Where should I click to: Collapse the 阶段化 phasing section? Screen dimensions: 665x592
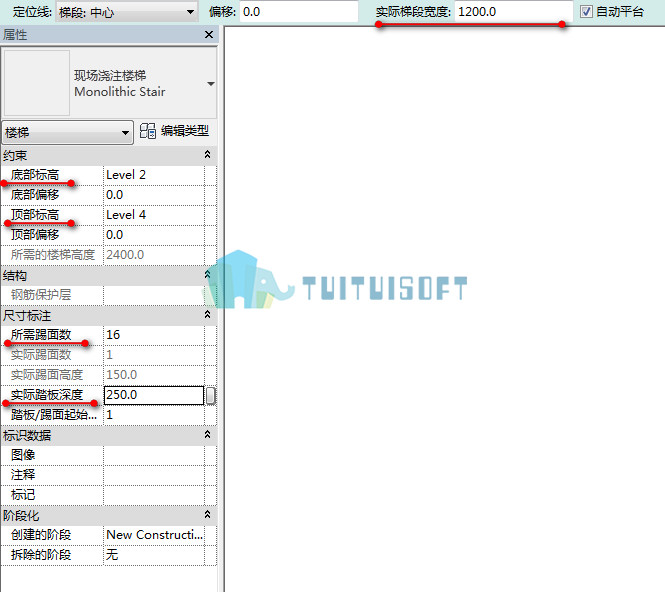(207, 514)
